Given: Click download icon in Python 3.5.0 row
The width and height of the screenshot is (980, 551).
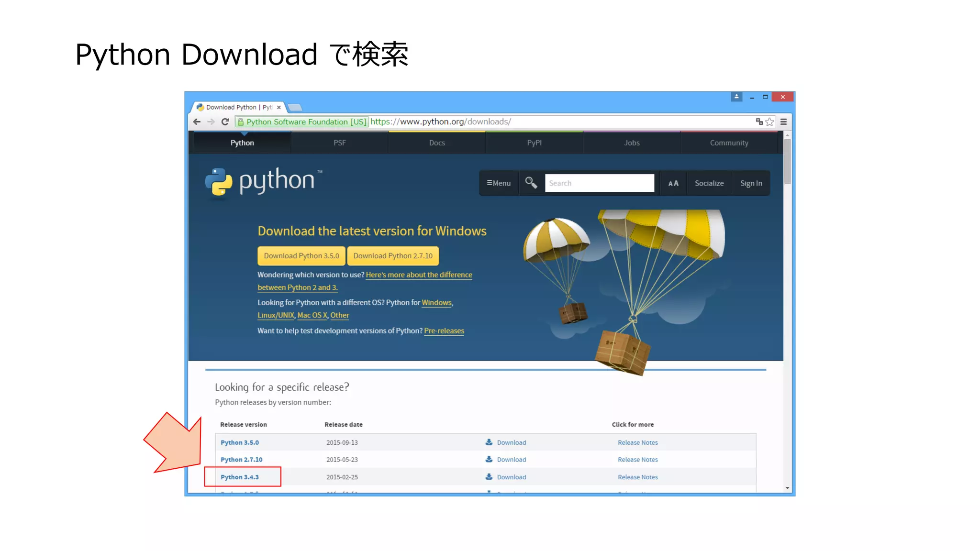Looking at the screenshot, I should pyautogui.click(x=489, y=442).
